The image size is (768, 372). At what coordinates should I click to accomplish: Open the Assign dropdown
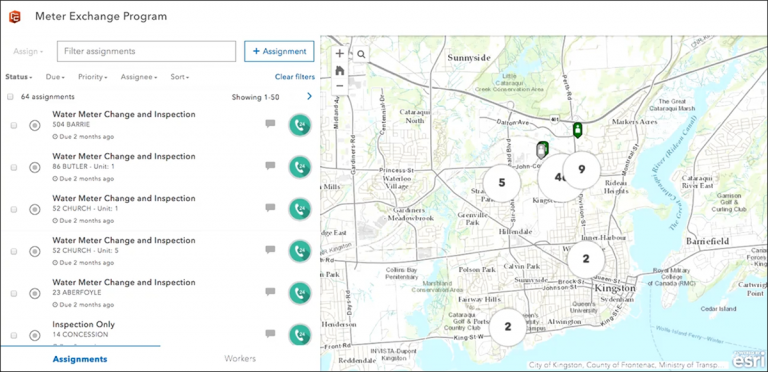pyautogui.click(x=28, y=51)
